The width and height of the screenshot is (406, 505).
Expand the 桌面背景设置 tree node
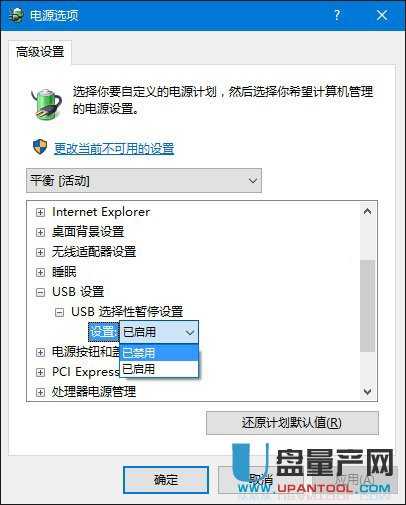(x=40, y=232)
